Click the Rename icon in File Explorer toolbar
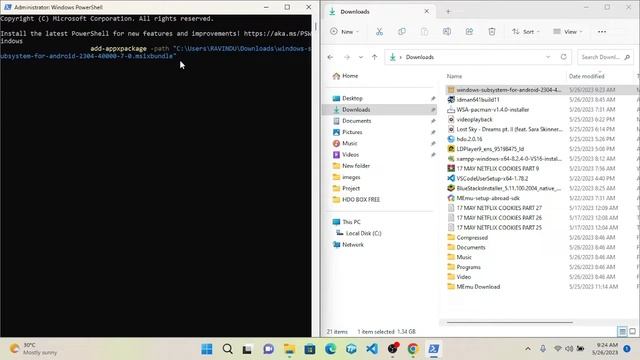 (x=447, y=32)
